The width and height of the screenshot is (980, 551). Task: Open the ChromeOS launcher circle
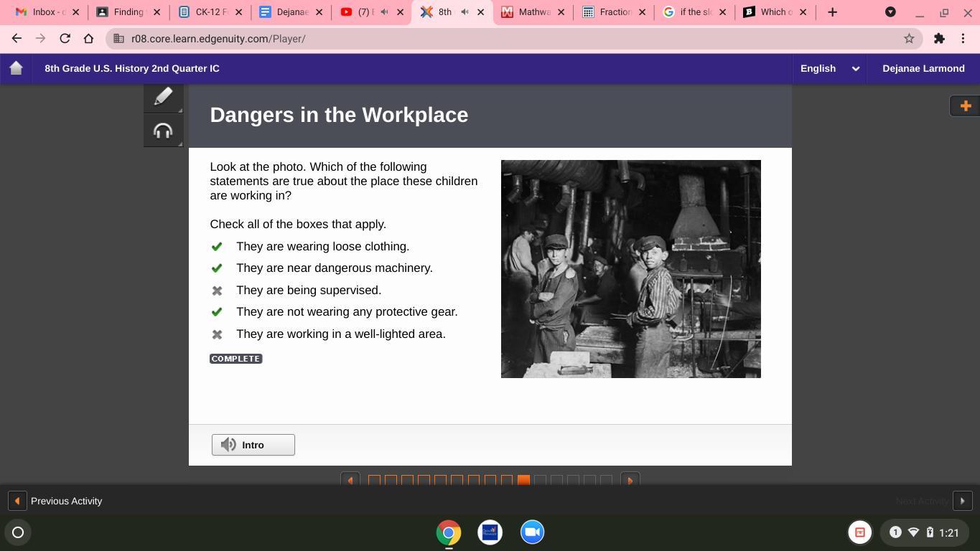pyautogui.click(x=18, y=532)
